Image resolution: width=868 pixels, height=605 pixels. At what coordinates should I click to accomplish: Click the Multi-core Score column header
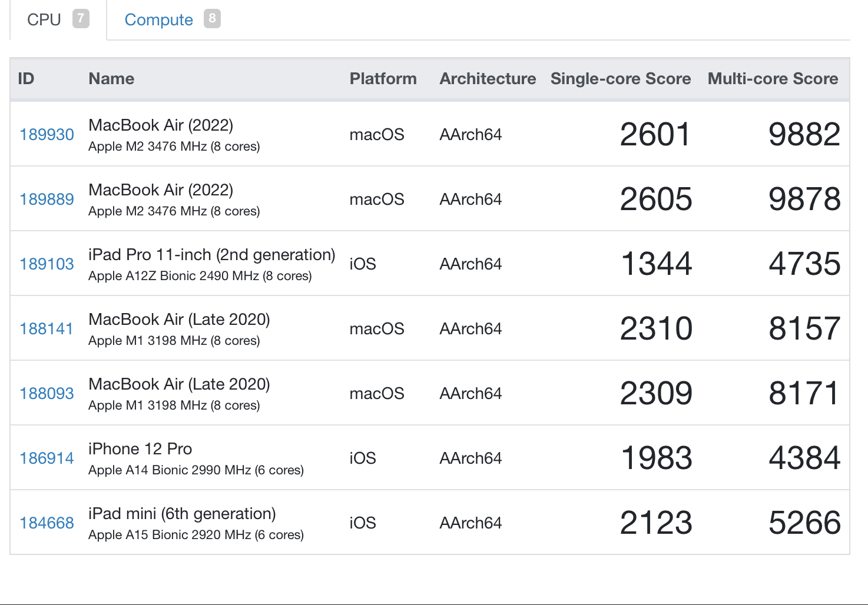tap(773, 79)
